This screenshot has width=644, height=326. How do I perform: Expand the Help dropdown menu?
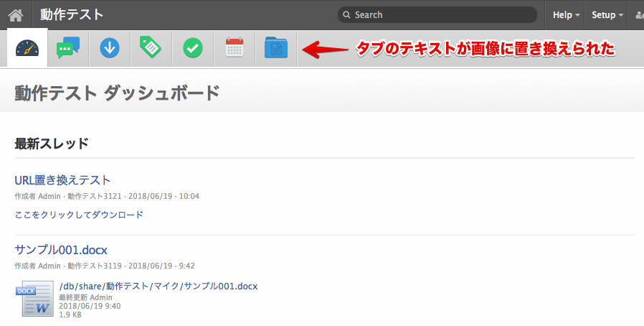[x=566, y=15]
